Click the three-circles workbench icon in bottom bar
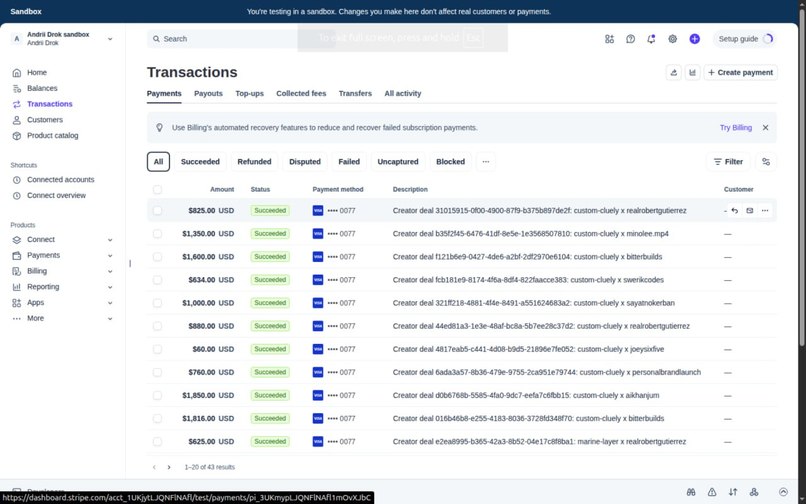 [x=754, y=492]
